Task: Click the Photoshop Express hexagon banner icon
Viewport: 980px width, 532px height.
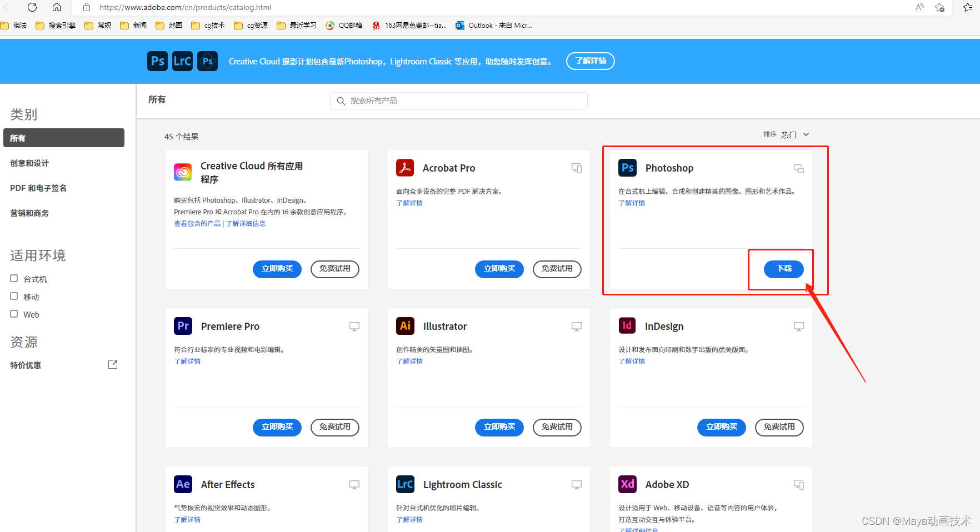Action: 207,61
